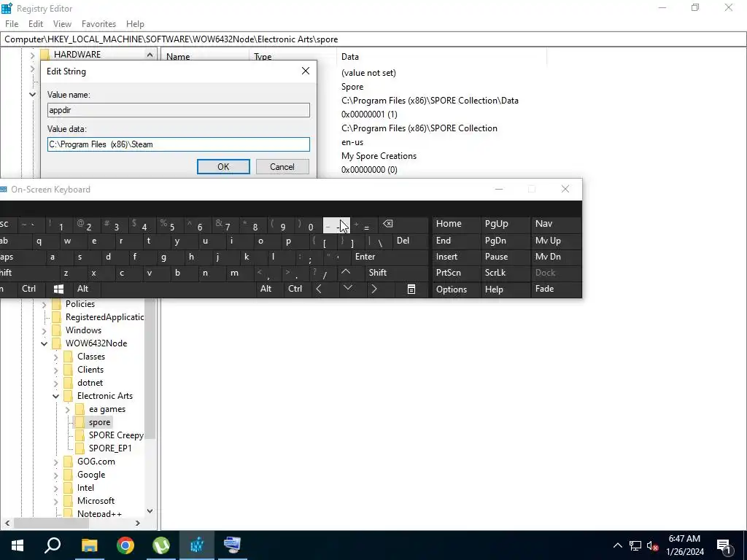This screenshot has height=560, width=747.
Task: Toggle the right Alt key on On-Screen Keyboard
Action: click(x=266, y=289)
